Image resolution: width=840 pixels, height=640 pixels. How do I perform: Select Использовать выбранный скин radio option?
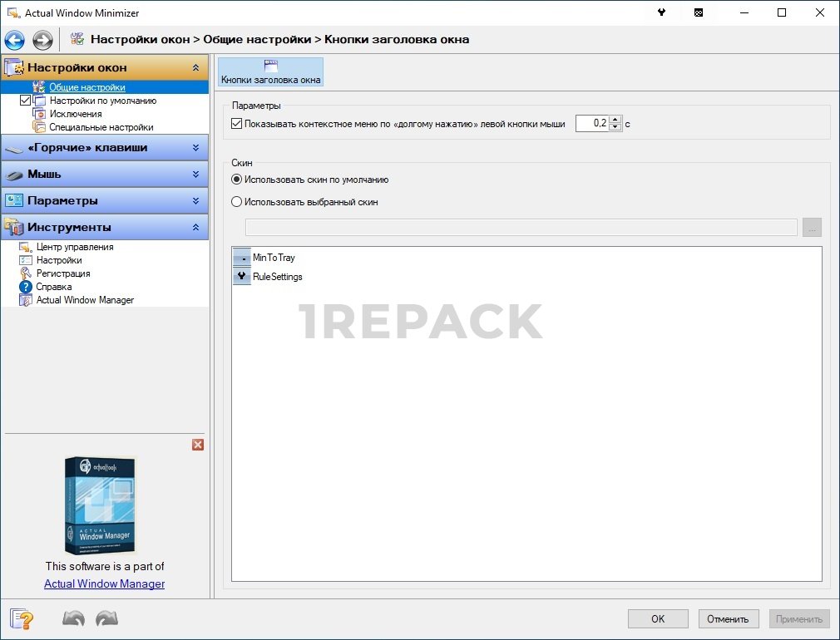237,202
